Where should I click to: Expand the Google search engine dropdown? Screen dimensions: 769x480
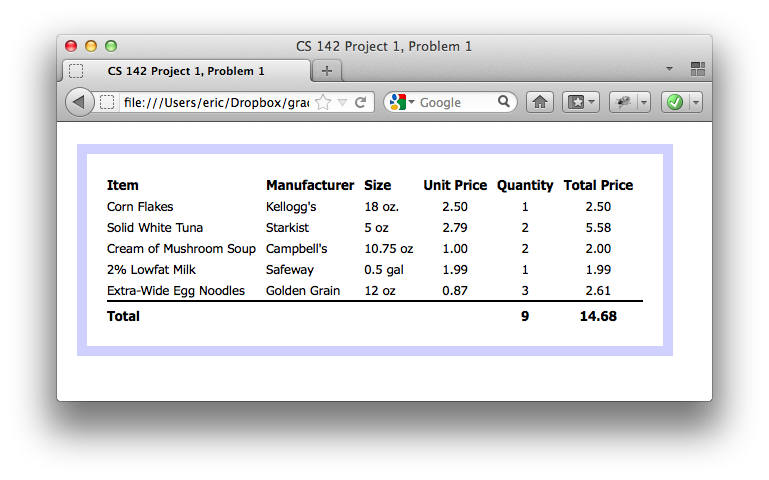402,102
